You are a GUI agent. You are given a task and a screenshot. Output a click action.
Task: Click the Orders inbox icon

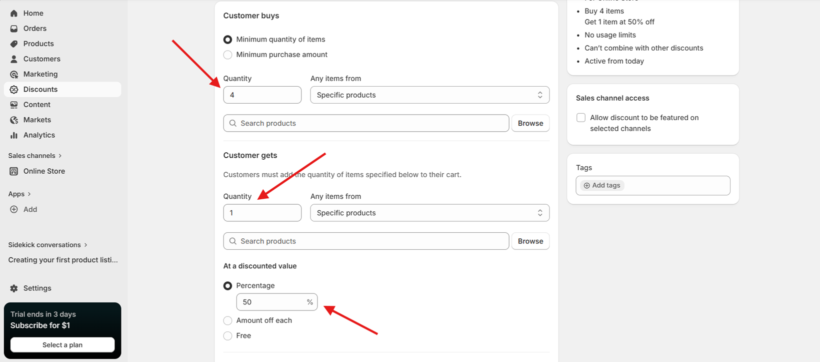pos(14,28)
